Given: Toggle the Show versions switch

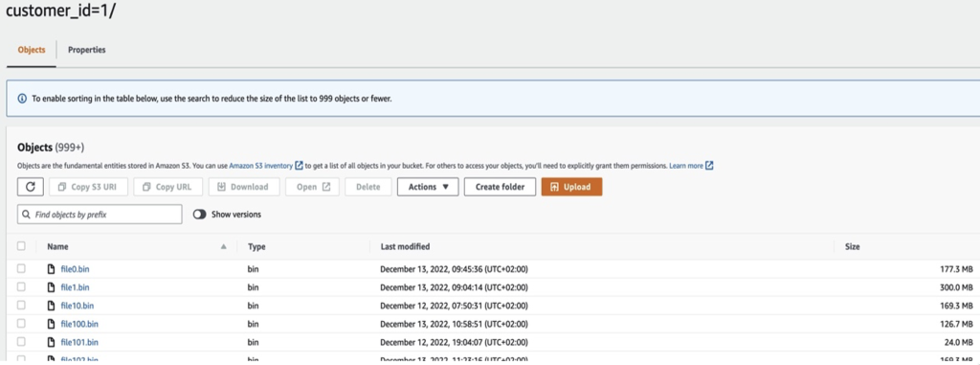Looking at the screenshot, I should tap(199, 215).
